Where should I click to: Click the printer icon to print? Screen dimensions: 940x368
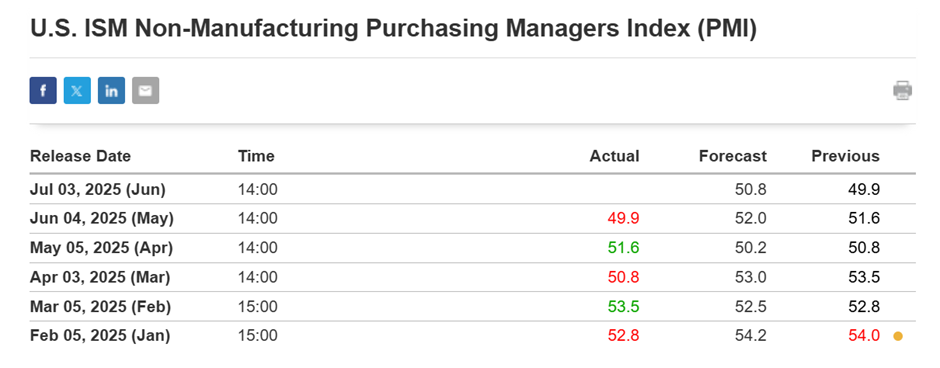tap(902, 91)
